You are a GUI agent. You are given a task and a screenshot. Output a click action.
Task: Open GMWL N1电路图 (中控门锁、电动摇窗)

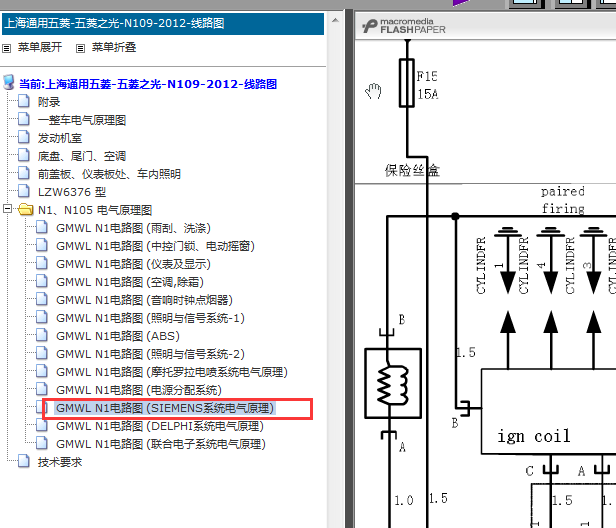coord(155,246)
